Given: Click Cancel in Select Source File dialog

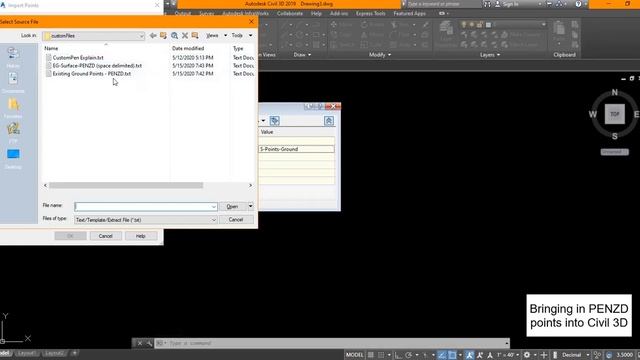Looking at the screenshot, I should (x=236, y=220).
